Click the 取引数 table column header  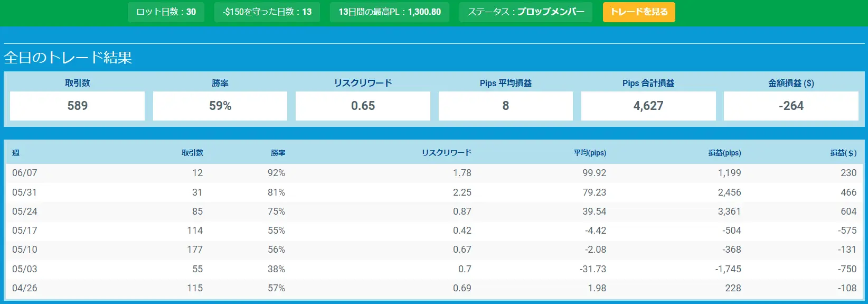(192, 153)
